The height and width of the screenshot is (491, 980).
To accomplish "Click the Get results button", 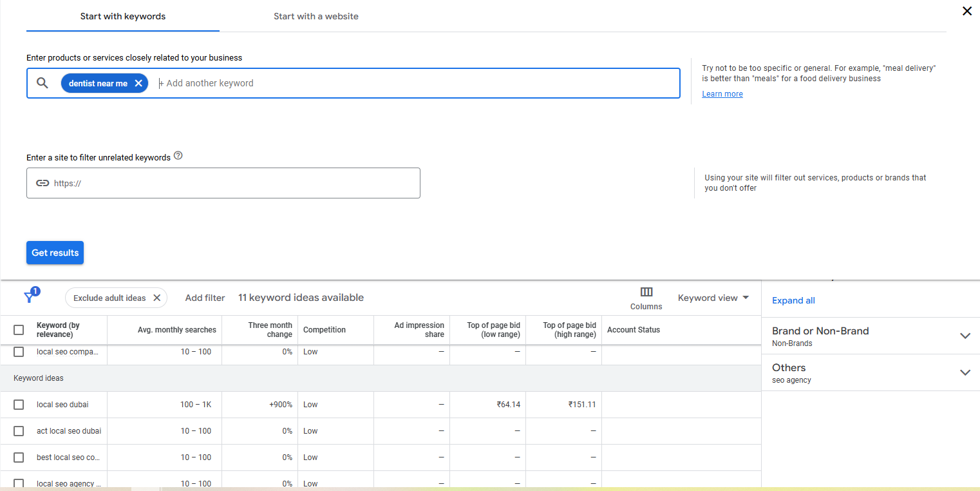I will tap(55, 253).
